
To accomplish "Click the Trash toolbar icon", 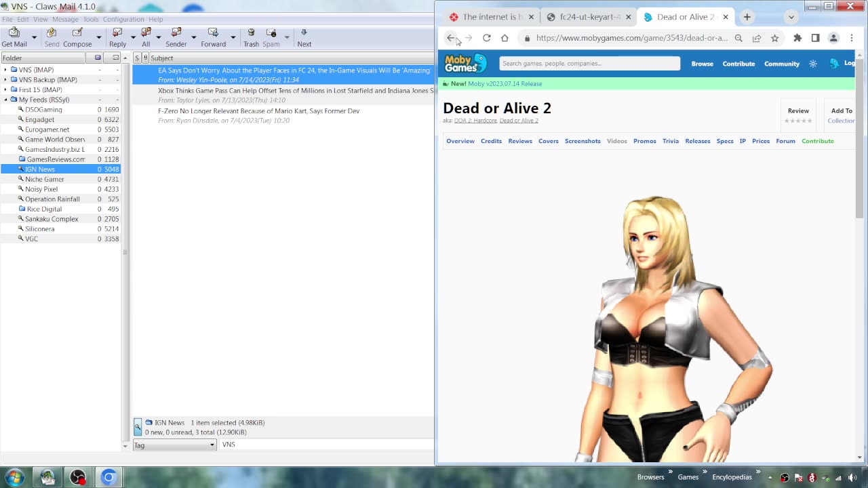I will click(251, 33).
